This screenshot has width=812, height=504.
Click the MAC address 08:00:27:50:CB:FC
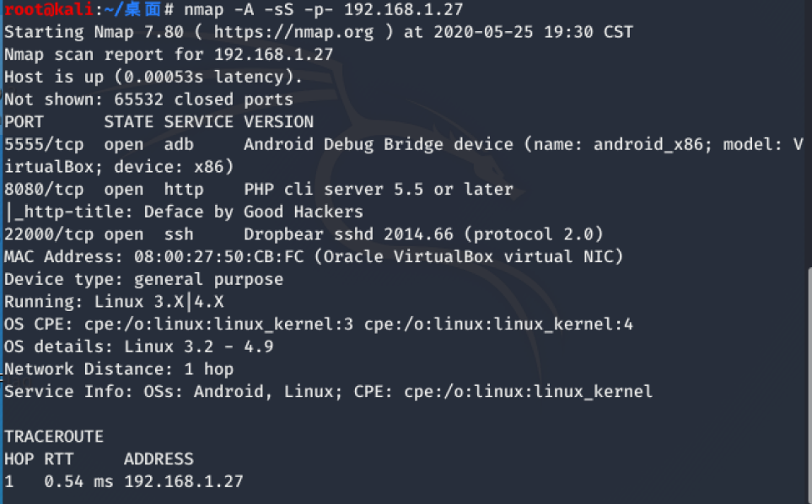(218, 257)
